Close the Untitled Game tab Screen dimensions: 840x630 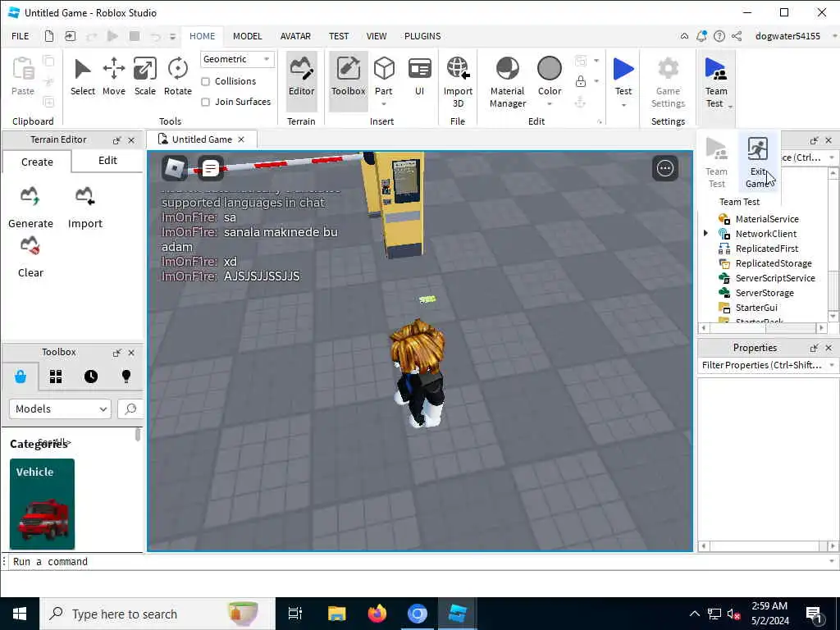(241, 139)
